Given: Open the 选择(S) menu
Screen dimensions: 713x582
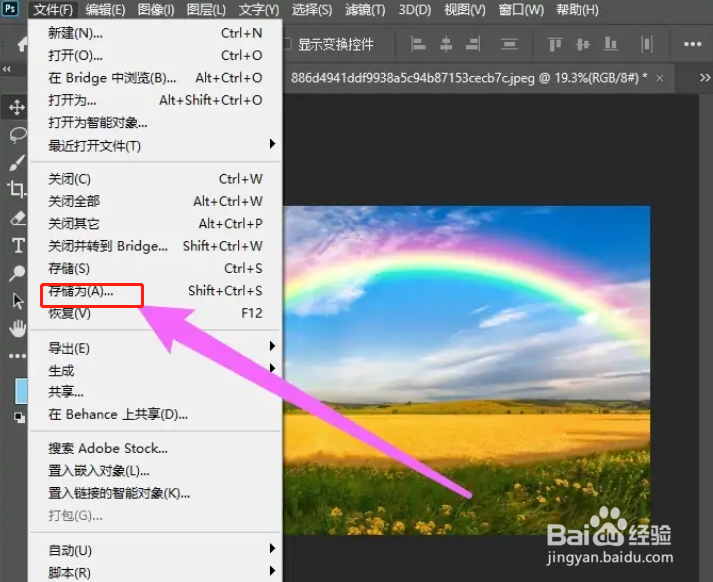Looking at the screenshot, I should point(312,9).
